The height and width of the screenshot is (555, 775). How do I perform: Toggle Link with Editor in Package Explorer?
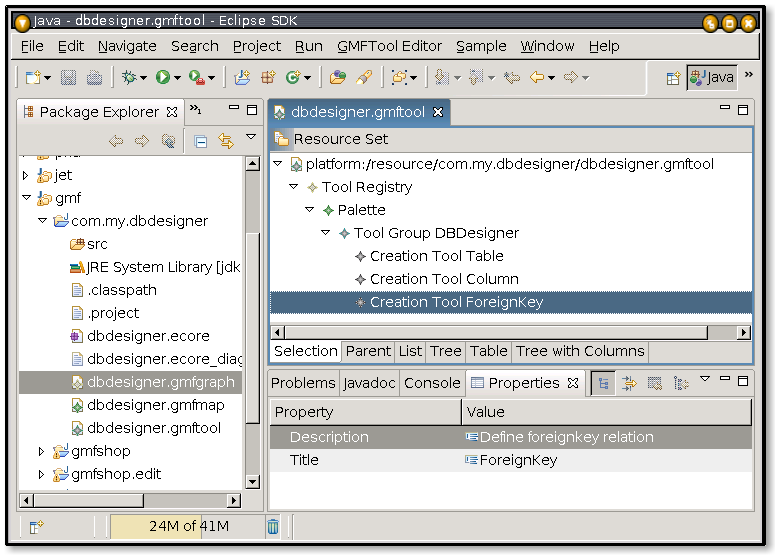[225, 142]
